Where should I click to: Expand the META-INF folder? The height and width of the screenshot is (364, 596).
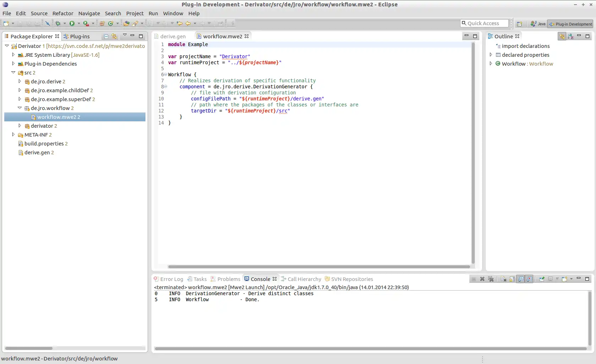pos(13,134)
